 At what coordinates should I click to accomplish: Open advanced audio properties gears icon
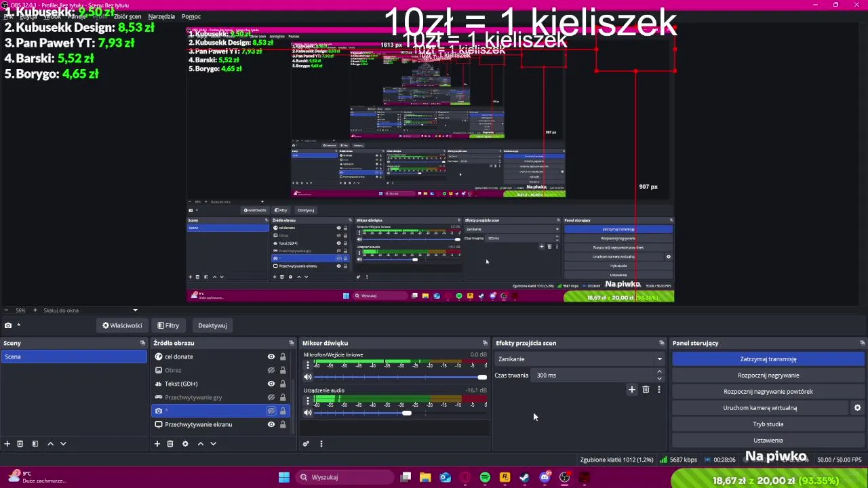[306, 444]
